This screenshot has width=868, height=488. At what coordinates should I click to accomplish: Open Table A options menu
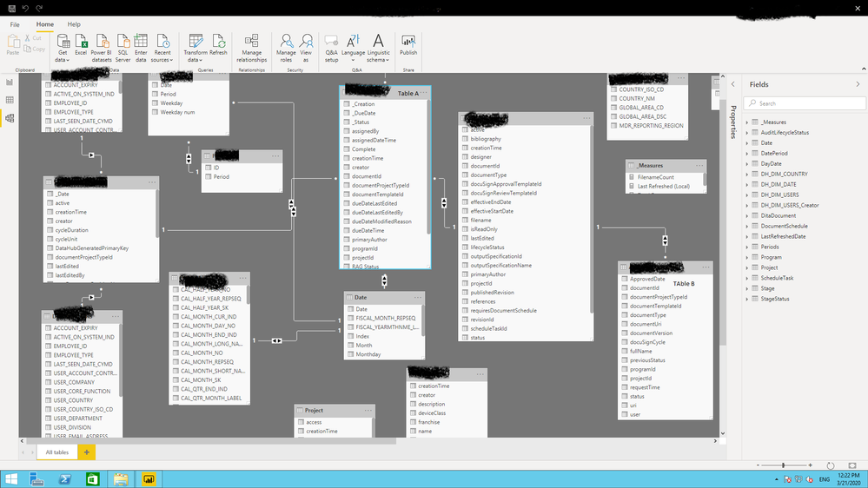[x=423, y=93]
